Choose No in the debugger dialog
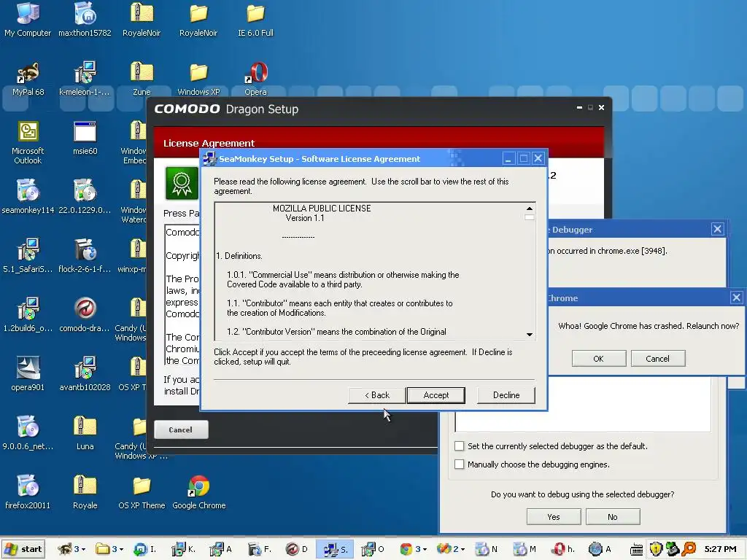Screen dimensions: 747x560 (613, 517)
